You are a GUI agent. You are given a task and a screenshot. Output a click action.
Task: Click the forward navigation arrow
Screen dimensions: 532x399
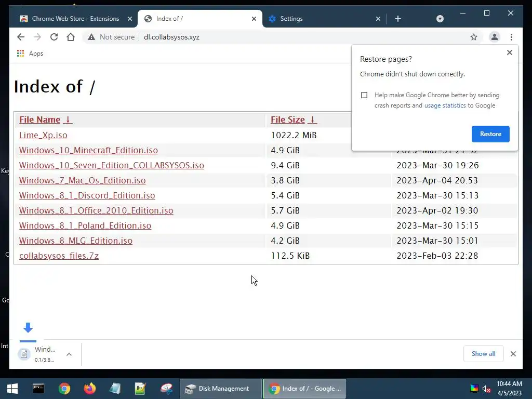point(37,37)
